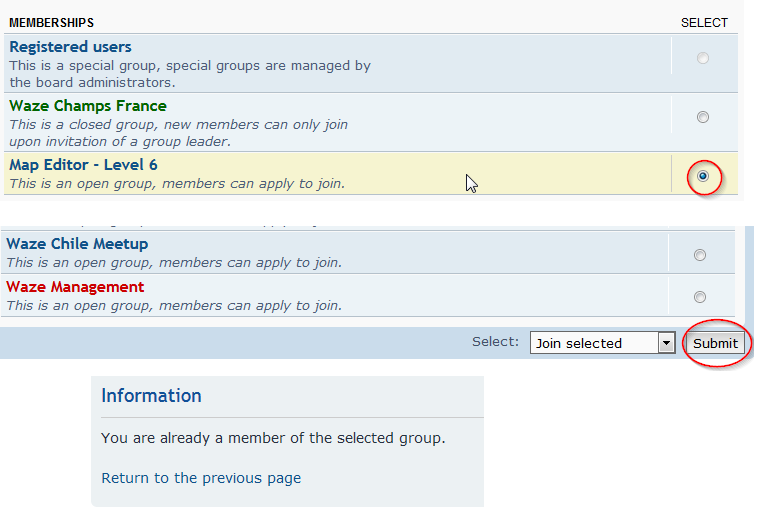The height and width of the screenshot is (522, 758).
Task: Open the Waze Management group link
Action: 75,287
